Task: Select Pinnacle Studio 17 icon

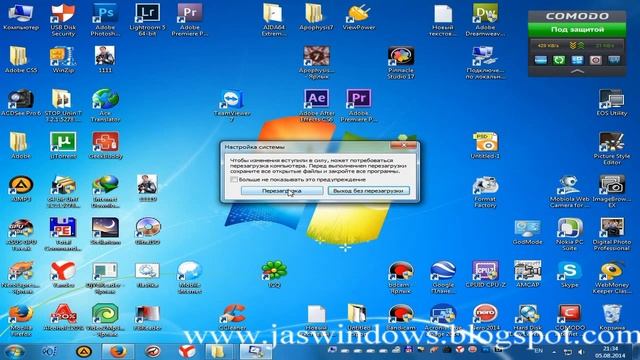Action: pyautogui.click(x=401, y=63)
